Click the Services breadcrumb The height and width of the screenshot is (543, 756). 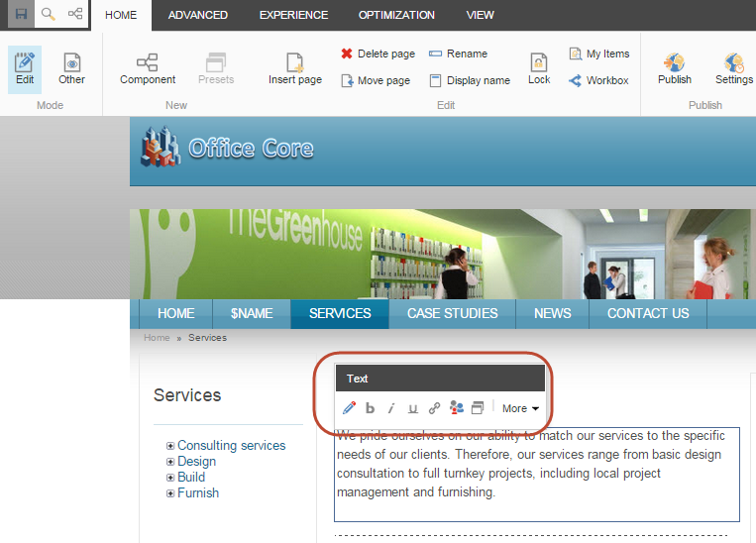(x=207, y=338)
